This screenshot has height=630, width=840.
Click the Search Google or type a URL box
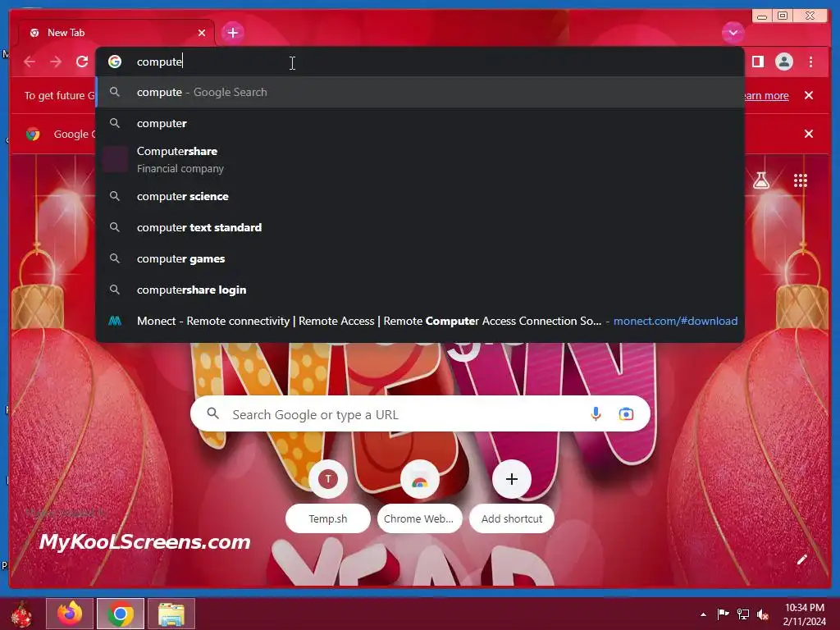click(420, 414)
